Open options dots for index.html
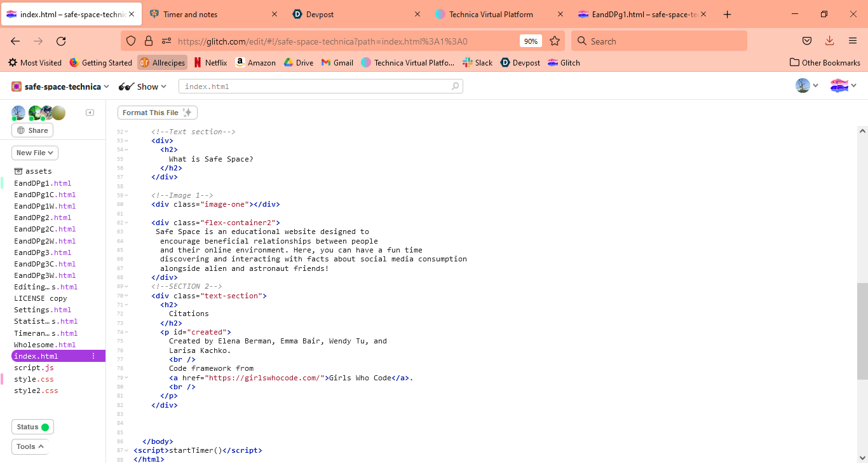The height and width of the screenshot is (463, 868). tap(94, 356)
